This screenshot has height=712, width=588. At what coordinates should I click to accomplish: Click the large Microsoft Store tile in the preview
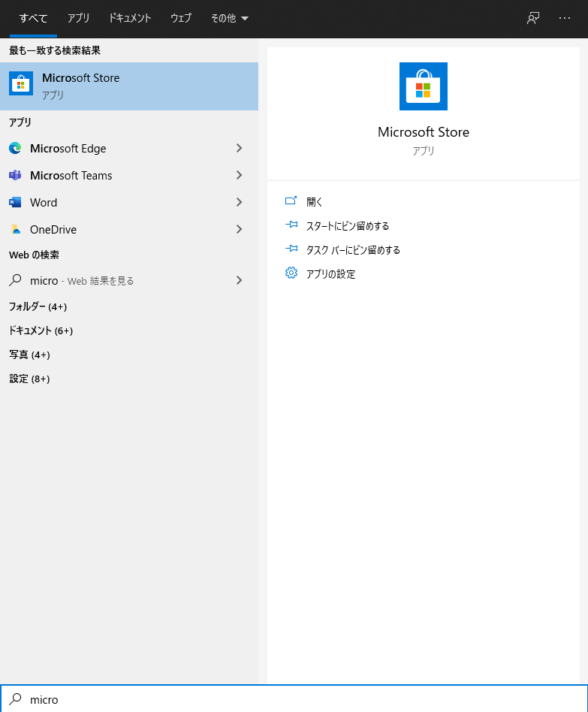click(424, 86)
